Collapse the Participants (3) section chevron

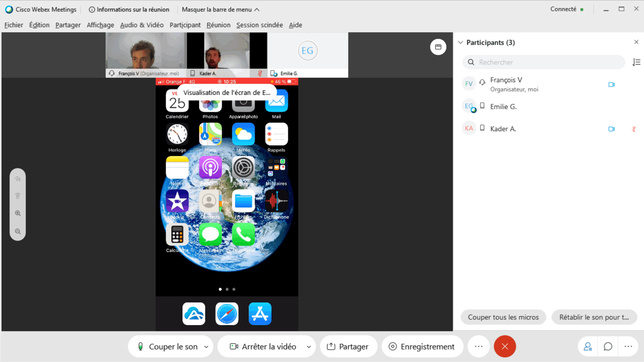click(x=460, y=42)
